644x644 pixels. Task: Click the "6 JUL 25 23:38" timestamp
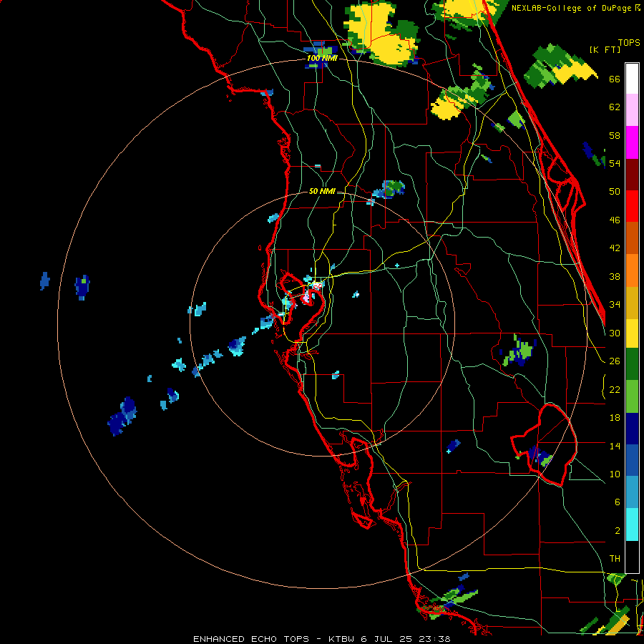[406, 639]
